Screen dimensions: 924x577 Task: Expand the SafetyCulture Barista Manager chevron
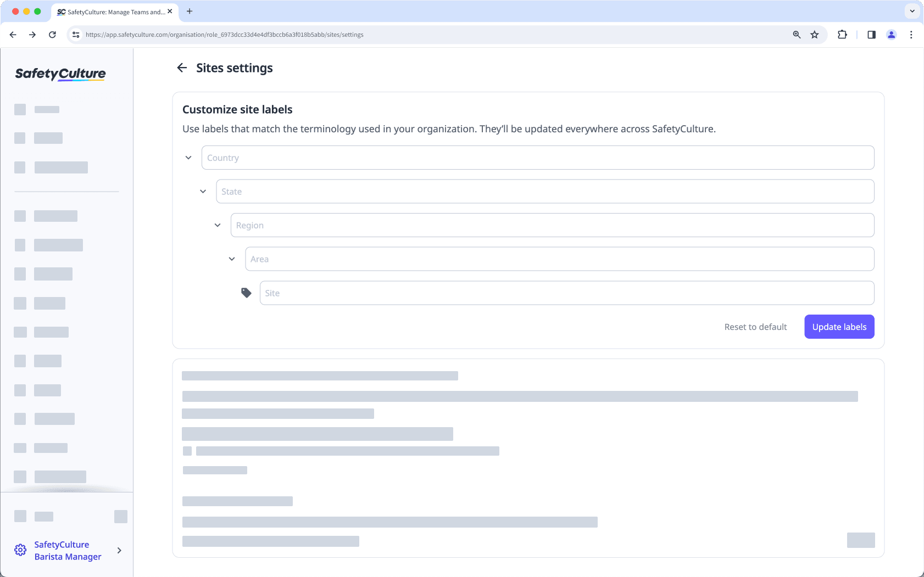coord(119,550)
